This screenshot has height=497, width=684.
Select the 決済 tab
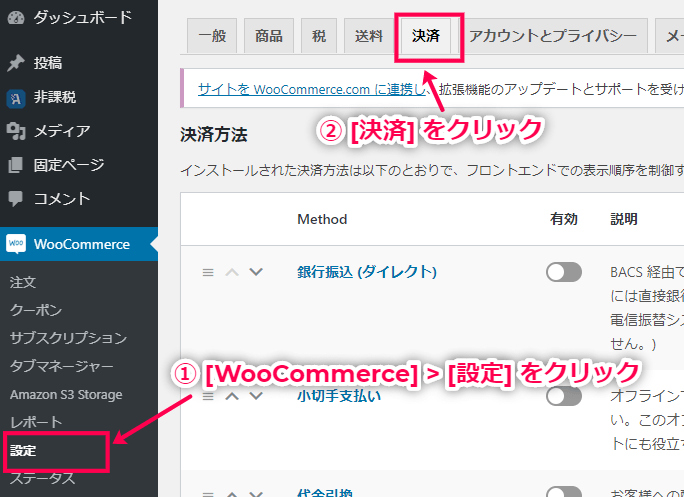[426, 36]
